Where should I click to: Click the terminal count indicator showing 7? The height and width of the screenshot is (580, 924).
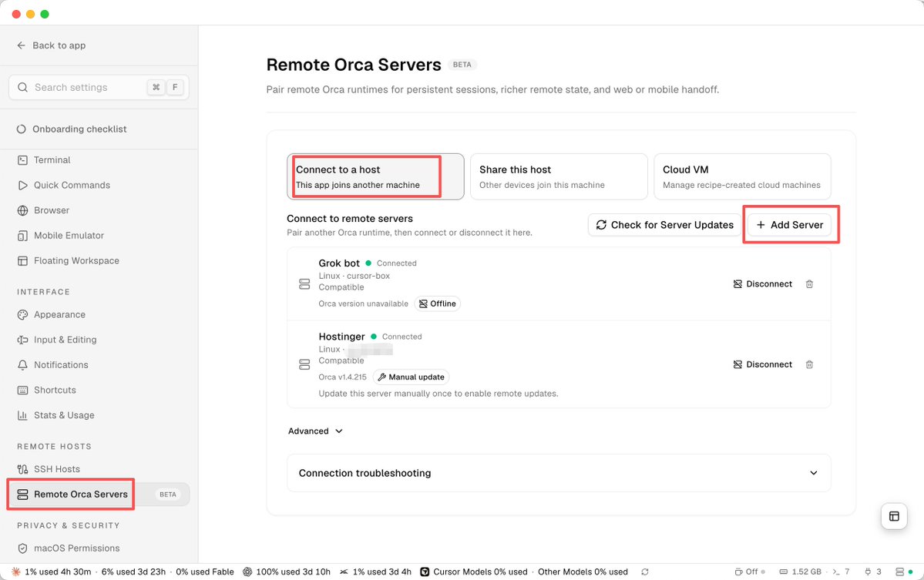(x=841, y=572)
